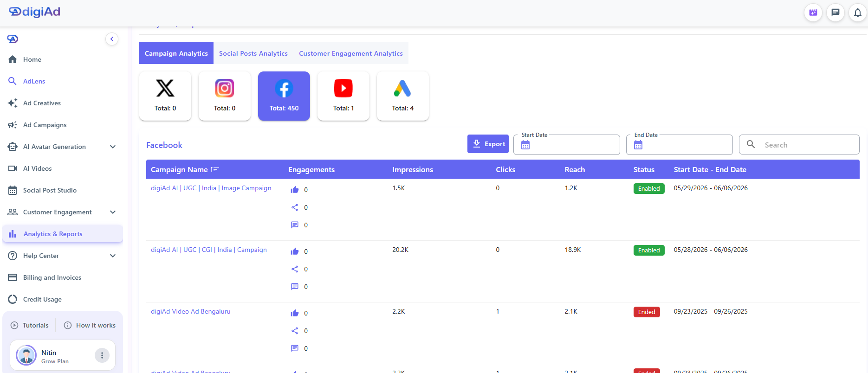Select the Instagram platform card
Viewport: 868px width, 373px height.
[225, 96]
